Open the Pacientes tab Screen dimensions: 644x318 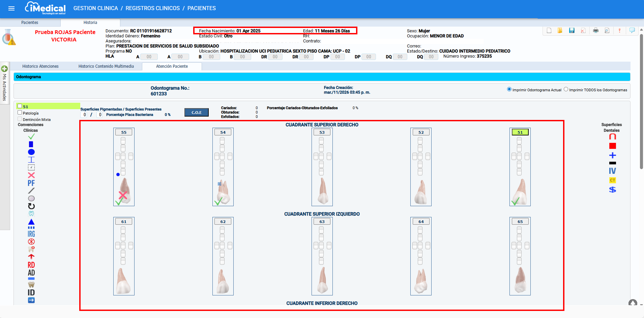pyautogui.click(x=30, y=23)
